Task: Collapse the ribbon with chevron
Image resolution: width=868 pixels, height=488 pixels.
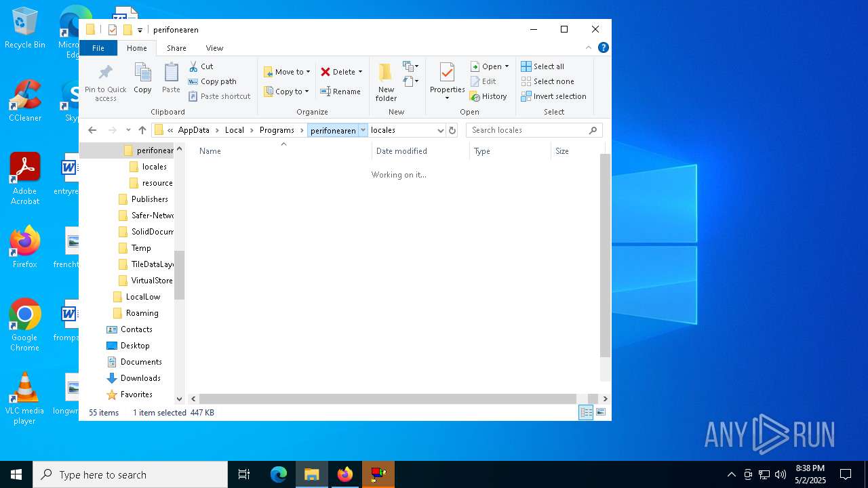Action: [x=588, y=48]
